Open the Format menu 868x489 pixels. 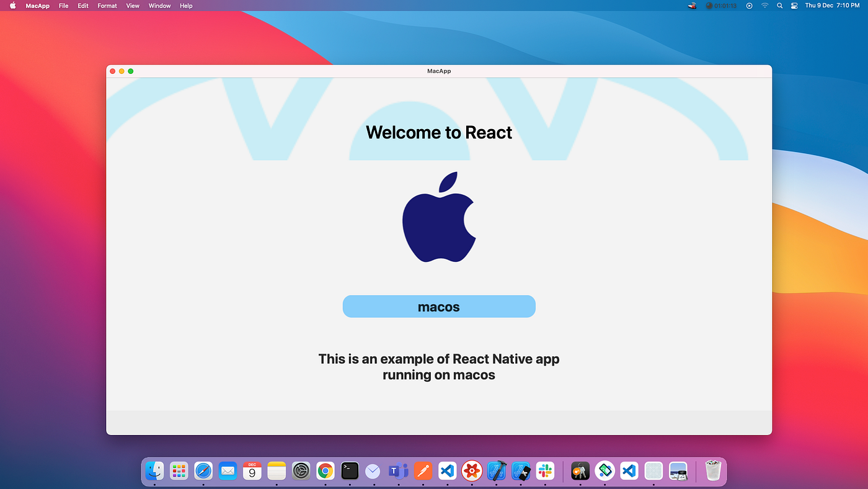point(107,6)
